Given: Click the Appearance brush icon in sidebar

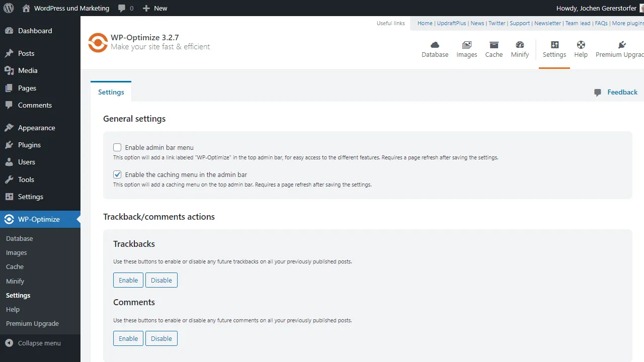Looking at the screenshot, I should pyautogui.click(x=9, y=128).
